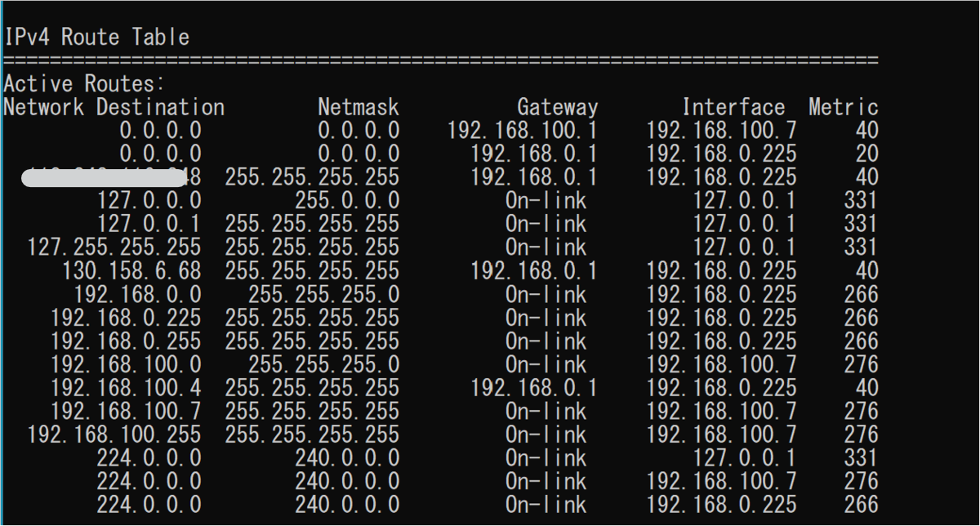980x526 pixels.
Task: Select the Network Destination column header
Action: click(x=114, y=107)
